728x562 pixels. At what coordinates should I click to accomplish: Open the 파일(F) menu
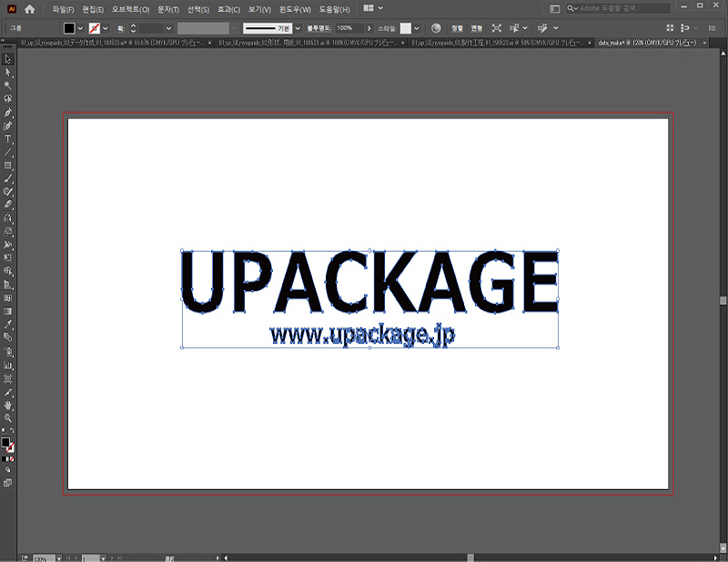point(63,9)
